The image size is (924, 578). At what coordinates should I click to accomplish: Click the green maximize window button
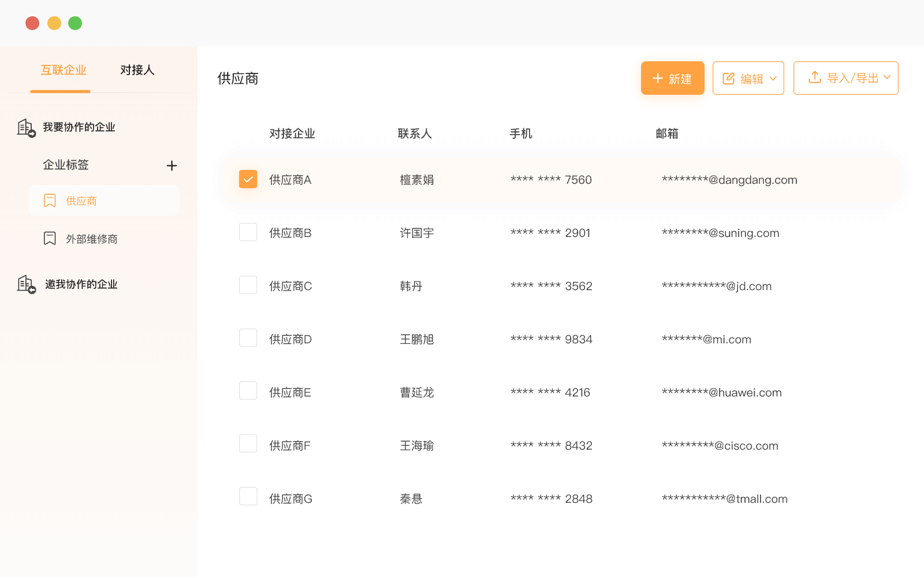coord(75,23)
